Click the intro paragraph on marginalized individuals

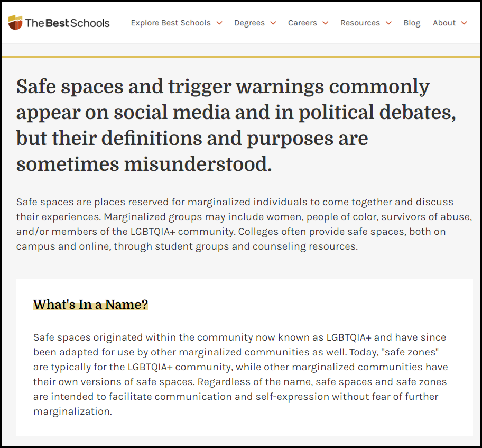coord(244,224)
